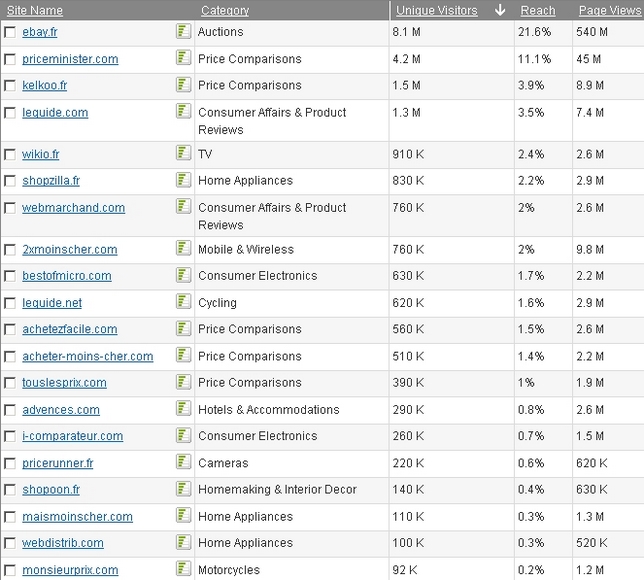Open site profile icon for achetezfacile.com
Screen dimensions: 644x580
183,329
